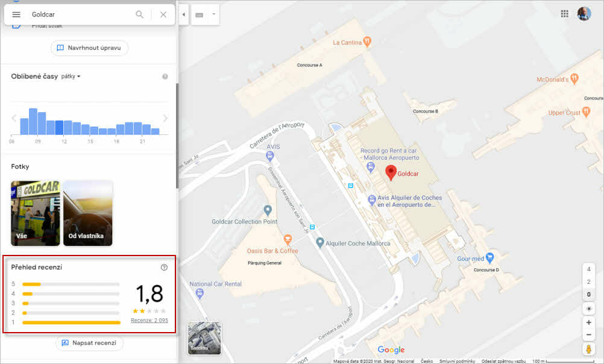Image resolution: width=604 pixels, height=364 pixels.
Task: Click Oasis Bar & Coffee marker
Action: click(x=288, y=240)
